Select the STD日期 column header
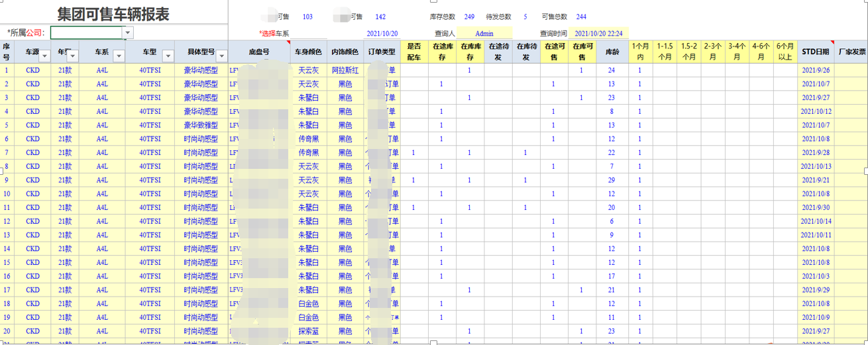This screenshot has height=345, width=868. [815, 52]
